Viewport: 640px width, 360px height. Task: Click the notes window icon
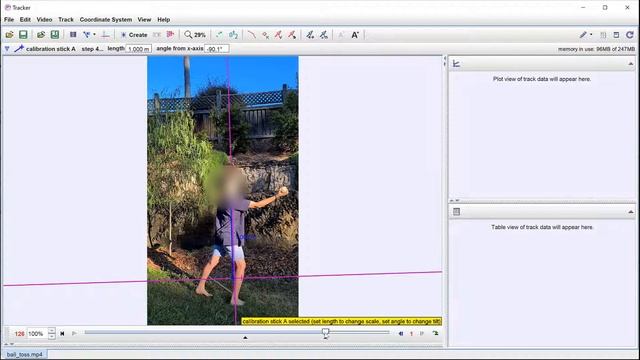(x=616, y=35)
